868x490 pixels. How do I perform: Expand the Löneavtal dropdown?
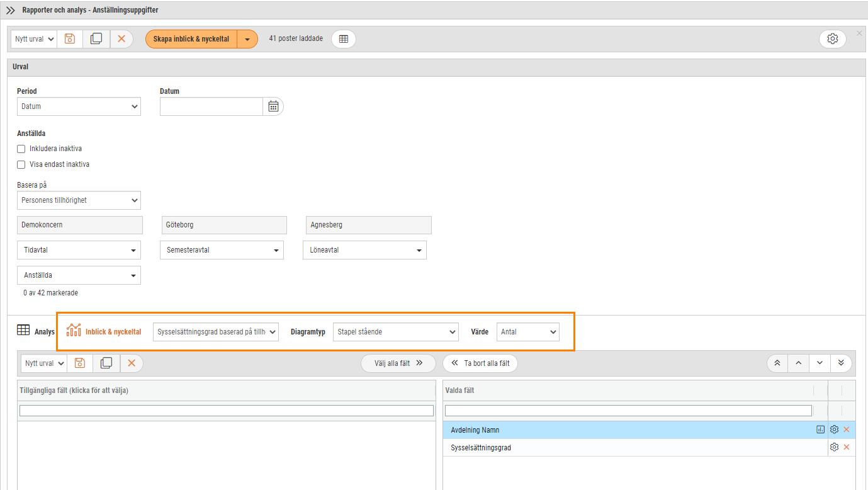pyautogui.click(x=365, y=250)
